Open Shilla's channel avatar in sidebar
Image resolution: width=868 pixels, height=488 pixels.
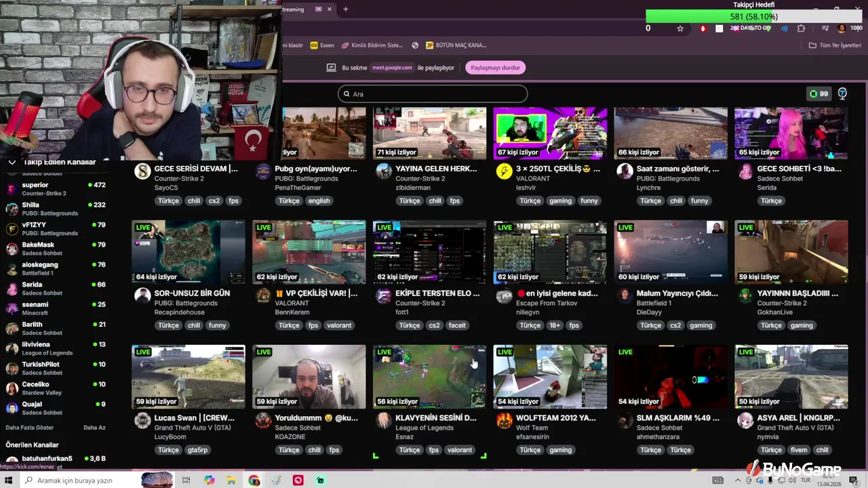point(12,209)
